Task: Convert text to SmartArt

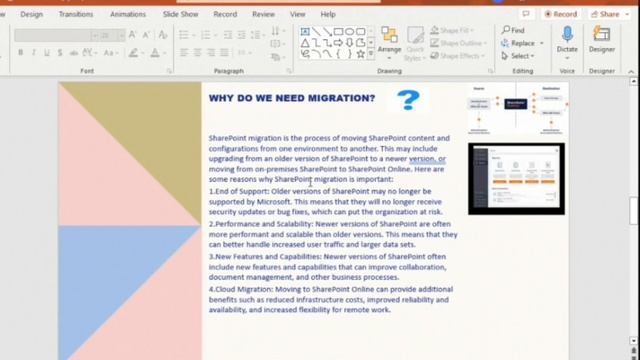Action: click(278, 57)
